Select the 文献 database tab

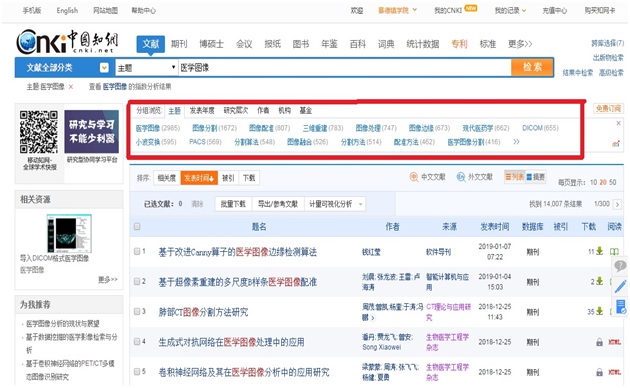tap(151, 44)
